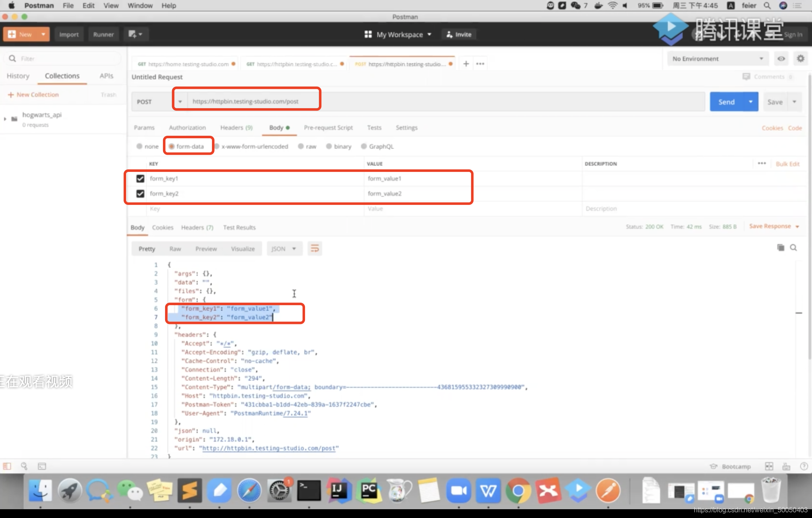Open the environment quick look eye icon
Screen dimensions: 812x518
click(x=781, y=59)
